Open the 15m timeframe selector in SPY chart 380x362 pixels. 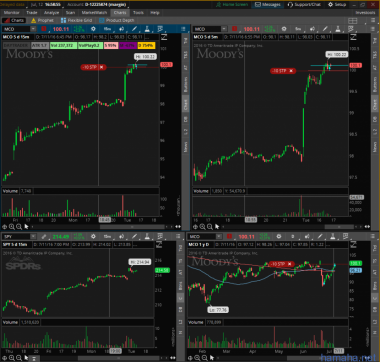(107, 236)
